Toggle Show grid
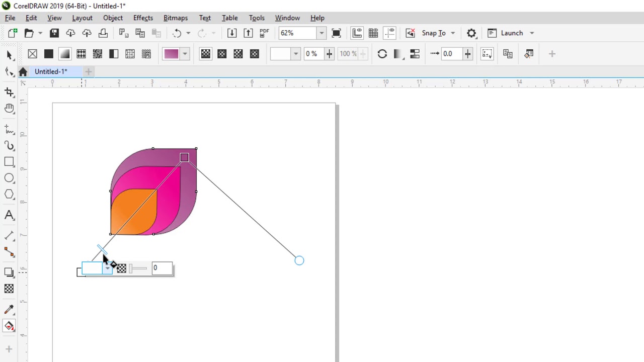The width and height of the screenshot is (644, 362). coord(373,33)
